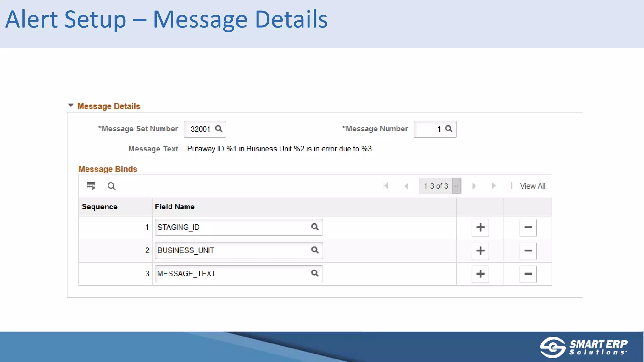Add a row after BUSINESS_UNIT
The image size is (644, 362).
click(x=480, y=251)
